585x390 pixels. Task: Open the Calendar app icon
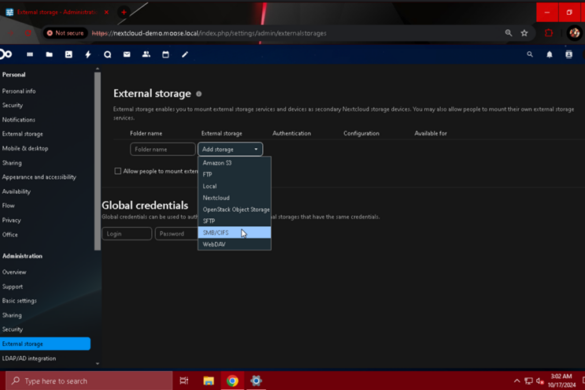point(166,54)
